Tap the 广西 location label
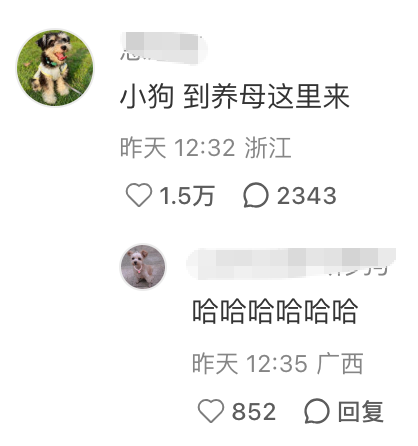The height and width of the screenshot is (446, 418). (340, 363)
